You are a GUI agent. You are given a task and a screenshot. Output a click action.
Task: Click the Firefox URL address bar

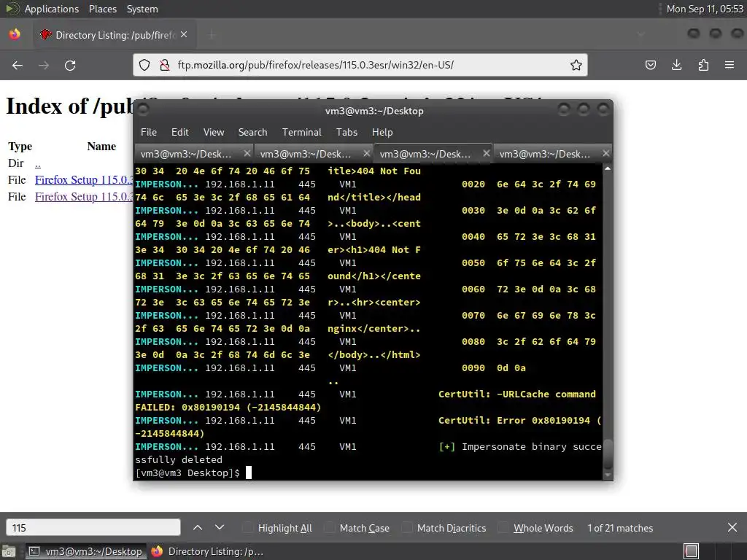click(360, 65)
